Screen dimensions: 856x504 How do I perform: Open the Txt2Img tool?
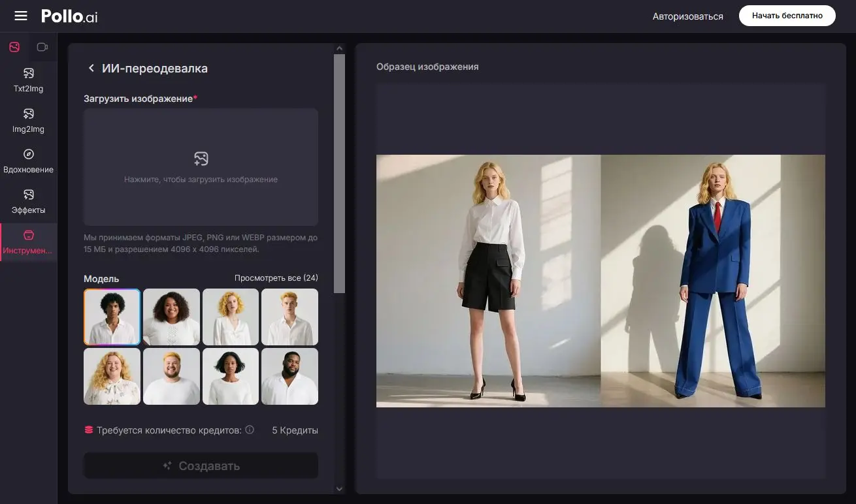point(28,80)
